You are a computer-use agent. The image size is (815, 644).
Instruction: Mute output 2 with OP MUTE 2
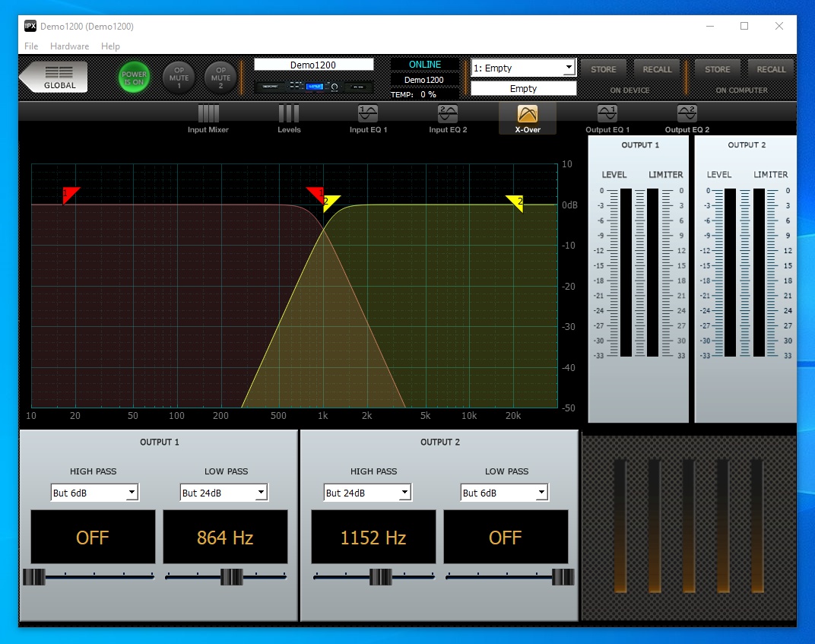220,77
